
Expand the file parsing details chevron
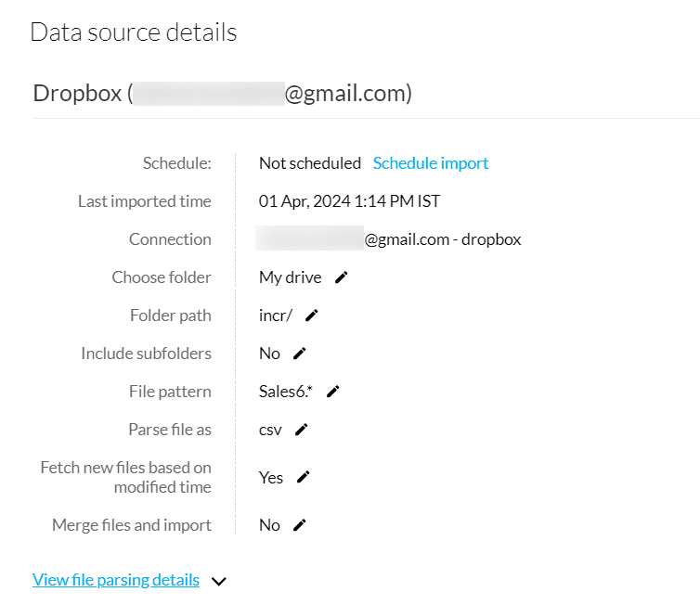(219, 582)
